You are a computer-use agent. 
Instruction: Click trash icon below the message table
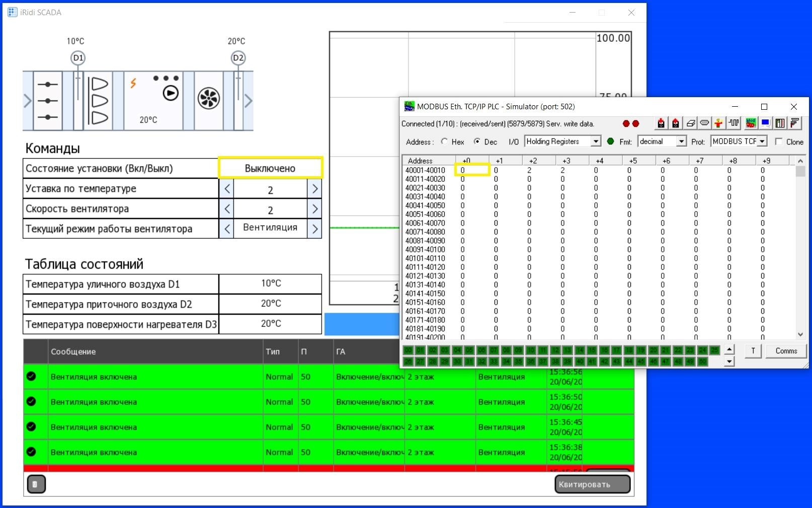35,484
